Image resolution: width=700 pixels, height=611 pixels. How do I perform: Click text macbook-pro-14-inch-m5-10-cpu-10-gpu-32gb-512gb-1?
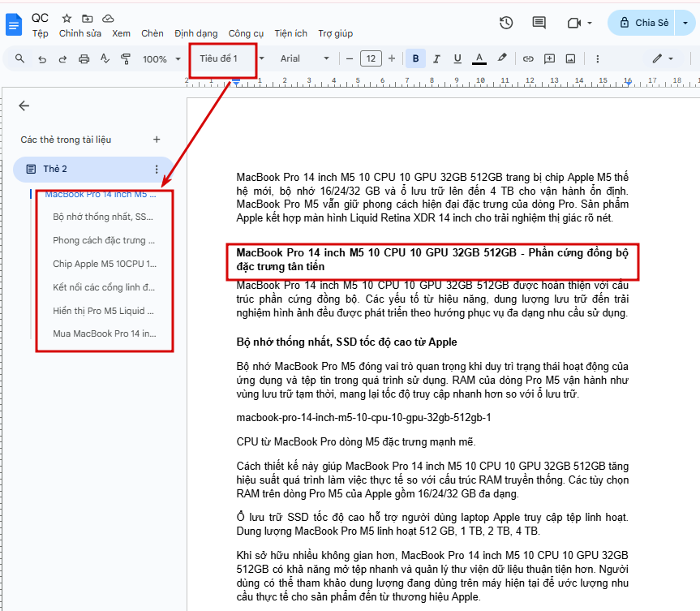point(363,418)
